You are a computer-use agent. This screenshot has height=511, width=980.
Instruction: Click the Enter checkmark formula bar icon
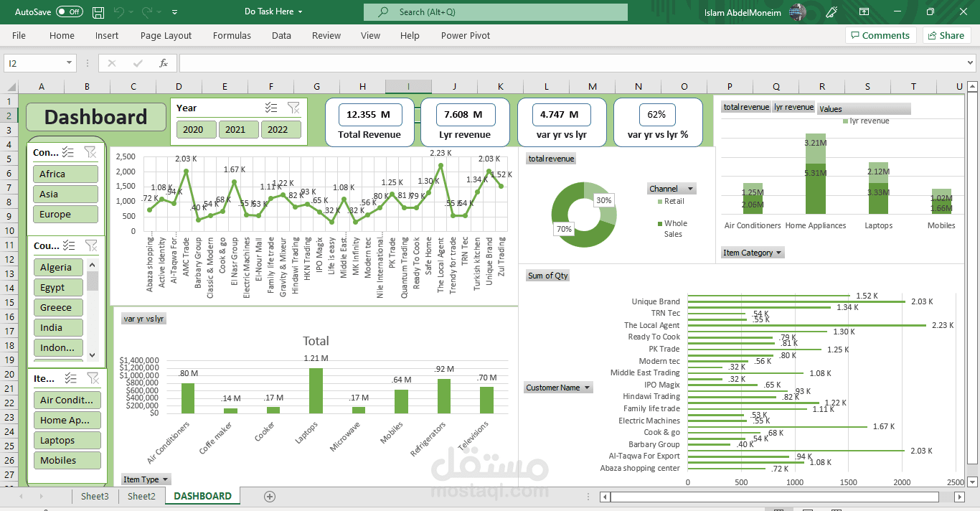tap(138, 63)
